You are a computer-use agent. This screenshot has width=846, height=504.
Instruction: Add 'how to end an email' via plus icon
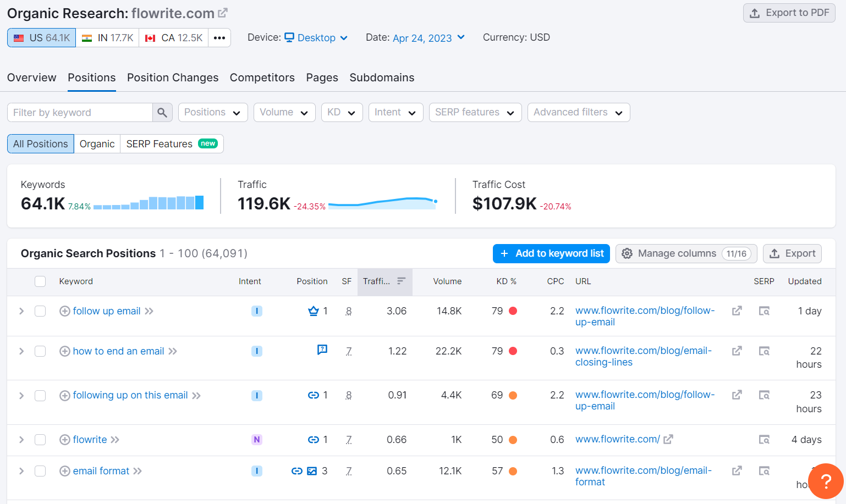pyautogui.click(x=65, y=351)
